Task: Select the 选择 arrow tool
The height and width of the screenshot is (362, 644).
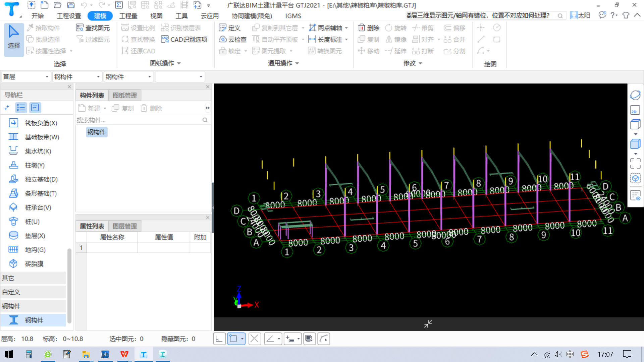Action: (14, 39)
